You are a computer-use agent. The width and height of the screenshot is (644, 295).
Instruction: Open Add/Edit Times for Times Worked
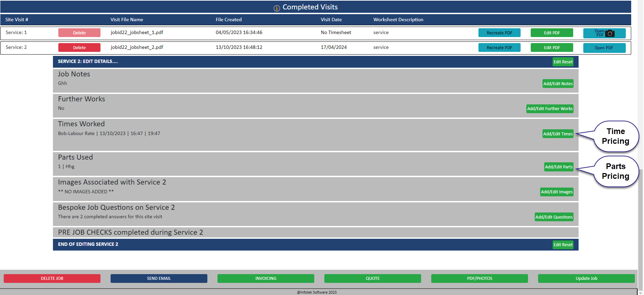point(558,134)
